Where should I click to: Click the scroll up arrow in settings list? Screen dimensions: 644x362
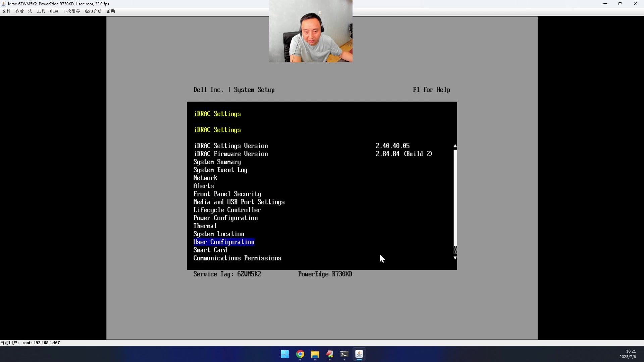[x=455, y=146]
